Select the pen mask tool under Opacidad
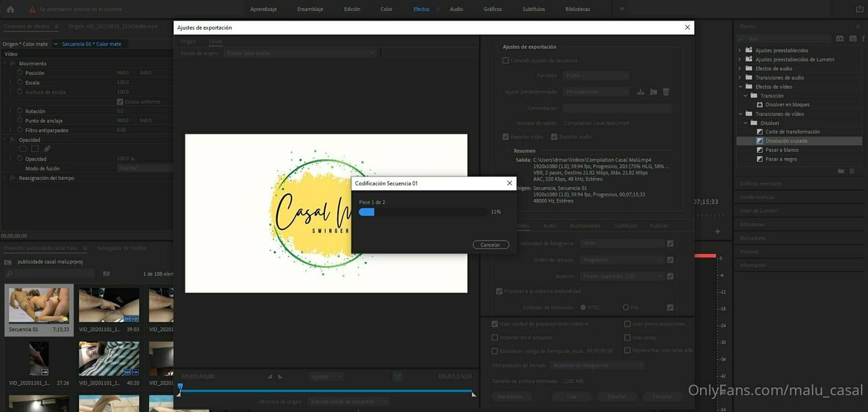 (47, 148)
